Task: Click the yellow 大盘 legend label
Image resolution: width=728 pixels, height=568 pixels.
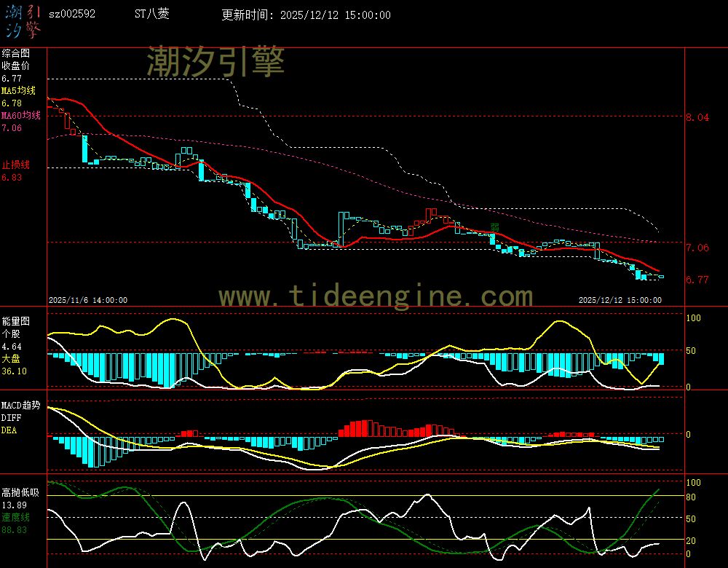Action: pyautogui.click(x=11, y=359)
